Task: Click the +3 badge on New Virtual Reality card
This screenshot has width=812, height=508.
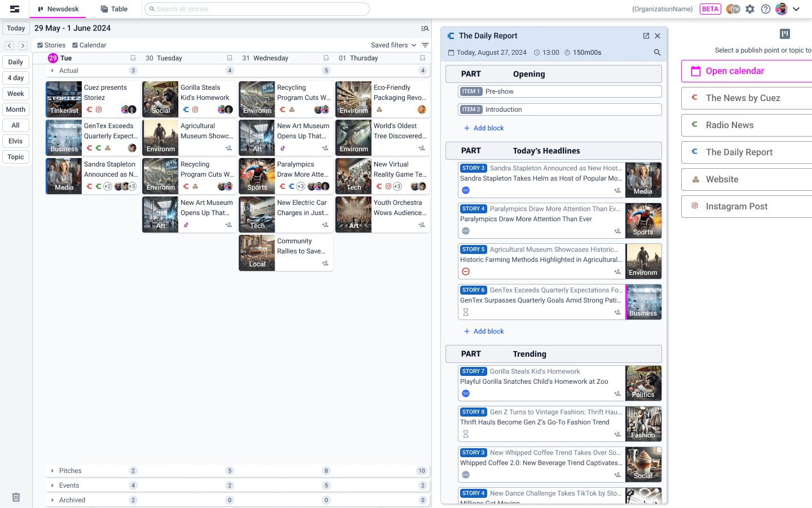Action: [x=398, y=186]
